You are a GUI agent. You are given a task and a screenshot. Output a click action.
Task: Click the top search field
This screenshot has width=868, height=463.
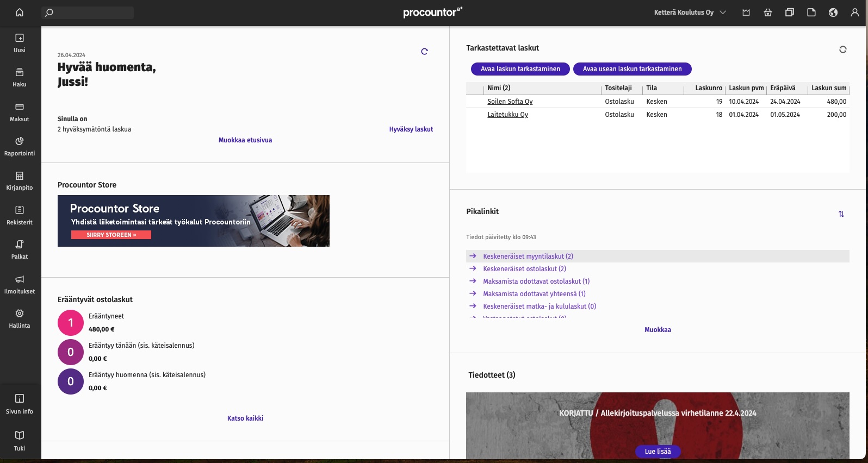[88, 12]
